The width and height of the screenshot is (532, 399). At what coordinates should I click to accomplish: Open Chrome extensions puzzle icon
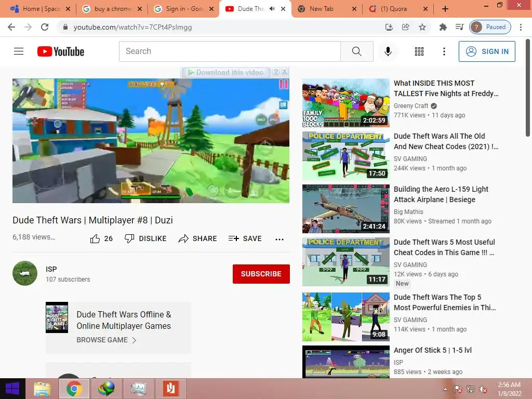pyautogui.click(x=443, y=27)
